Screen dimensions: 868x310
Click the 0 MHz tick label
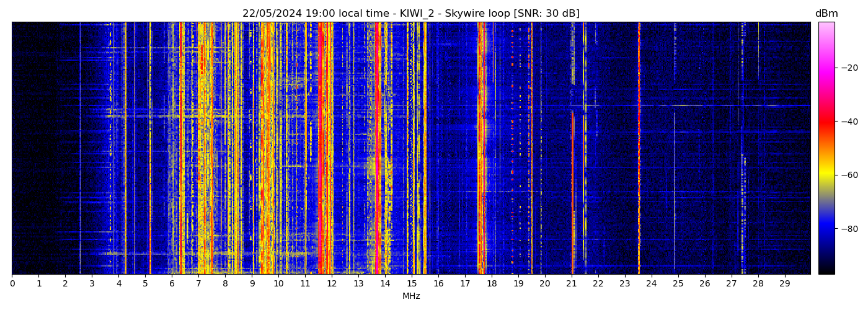[12, 284]
